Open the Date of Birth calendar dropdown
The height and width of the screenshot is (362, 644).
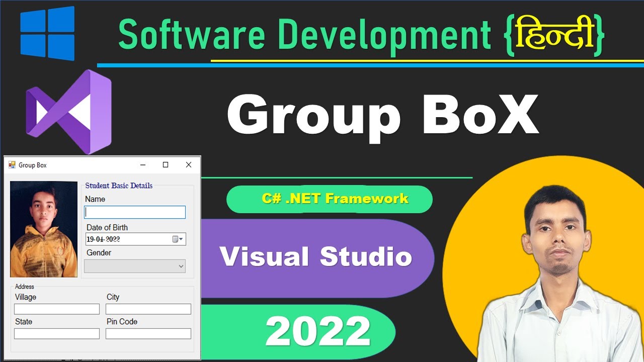pyautogui.click(x=178, y=239)
